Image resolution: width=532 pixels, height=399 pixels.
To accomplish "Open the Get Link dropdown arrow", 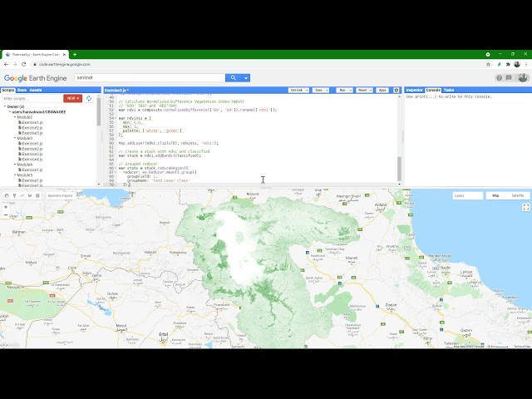I will pyautogui.click(x=307, y=91).
